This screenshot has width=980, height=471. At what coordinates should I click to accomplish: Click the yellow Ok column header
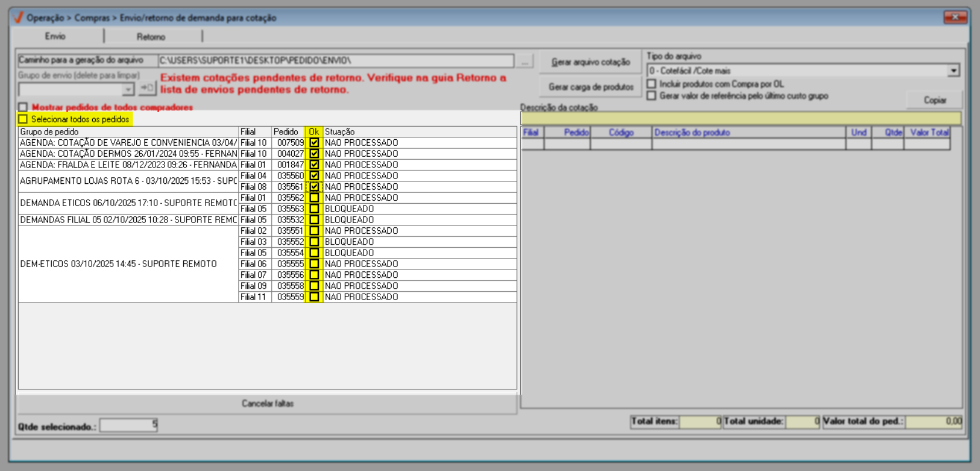tap(314, 132)
